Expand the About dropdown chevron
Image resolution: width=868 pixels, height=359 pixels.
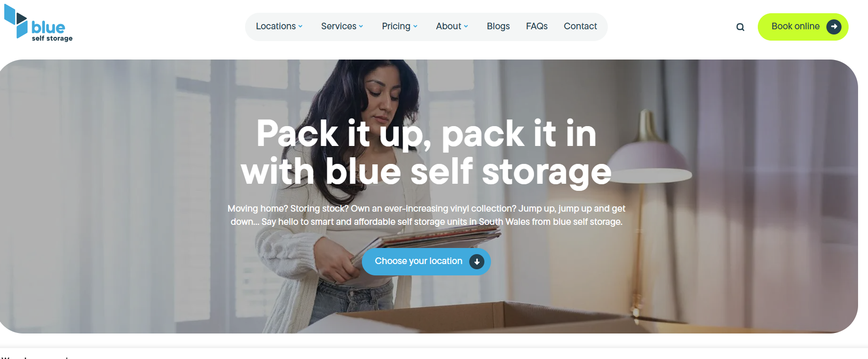[x=466, y=26]
